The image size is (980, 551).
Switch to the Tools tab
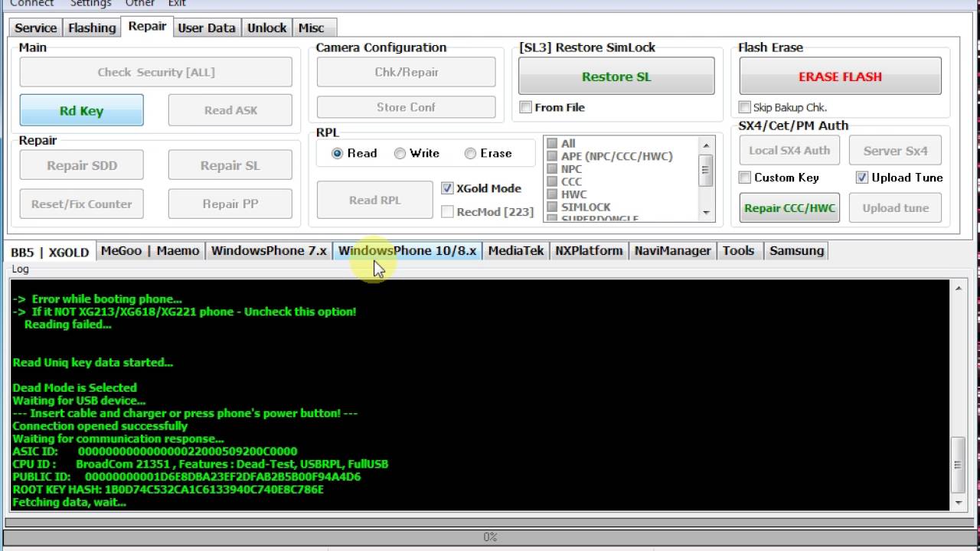tap(739, 251)
